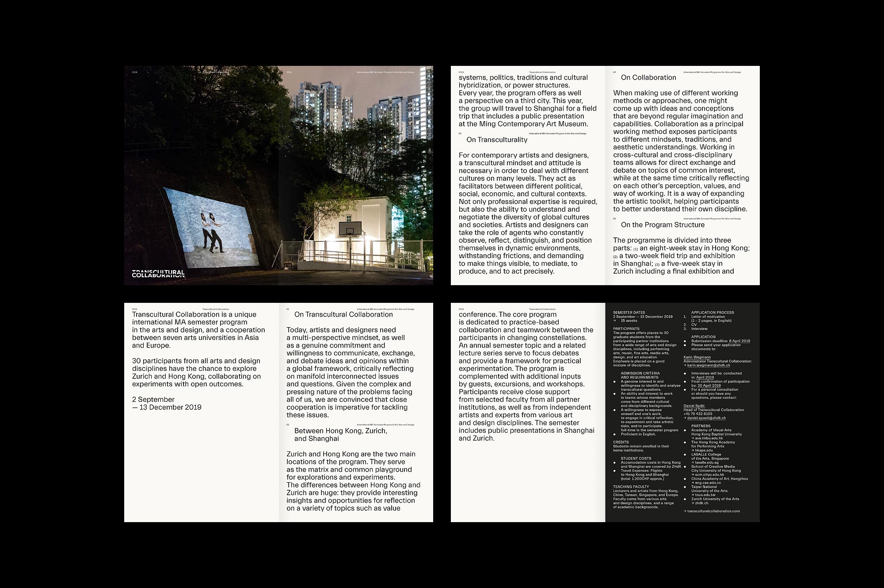The height and width of the screenshot is (588, 884).
Task: Open the karin.wegmann@zhdk.ch email link
Action: pos(709,365)
